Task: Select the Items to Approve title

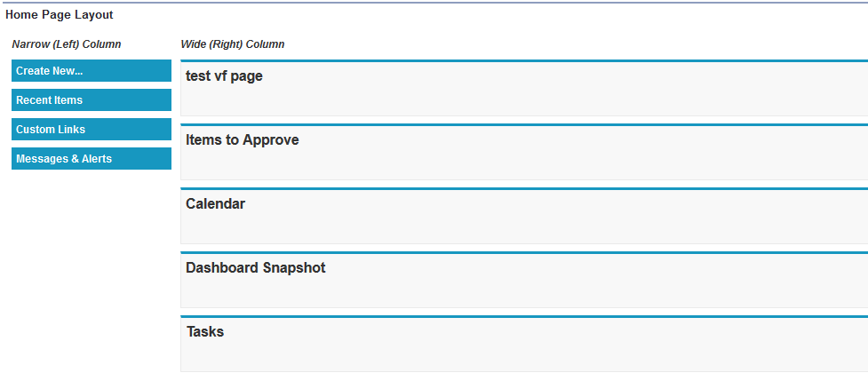Action: (242, 140)
